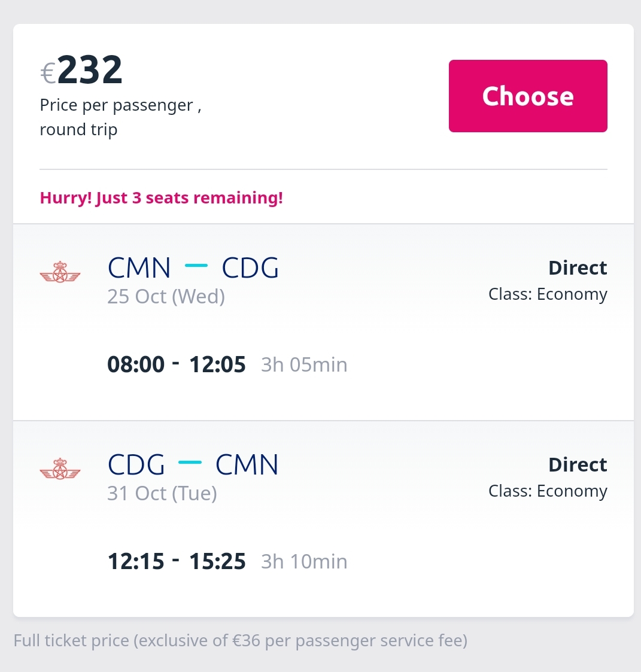Screen dimensions: 641x672
Task: Click the return flight Royal Air Maroc logo
Action: [x=60, y=469]
